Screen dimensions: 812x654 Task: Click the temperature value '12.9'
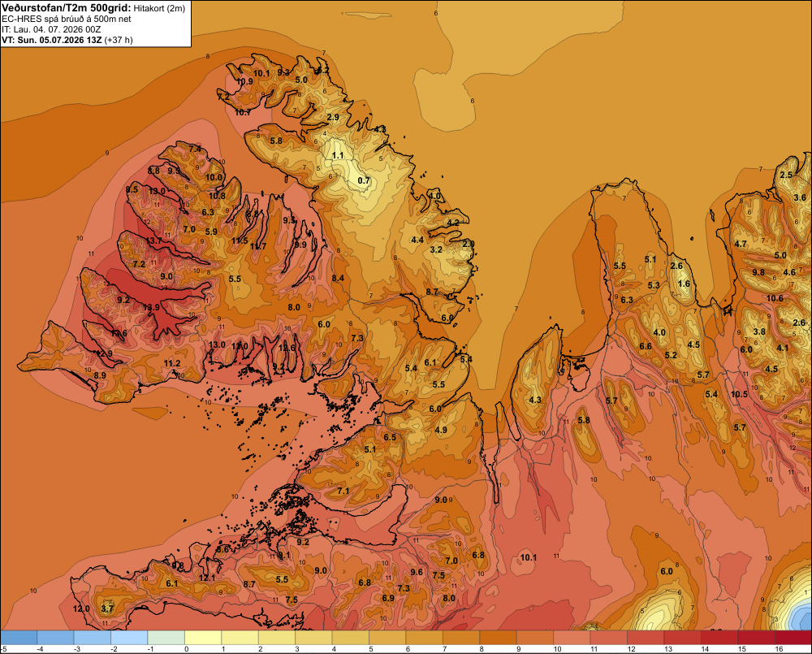point(104,353)
